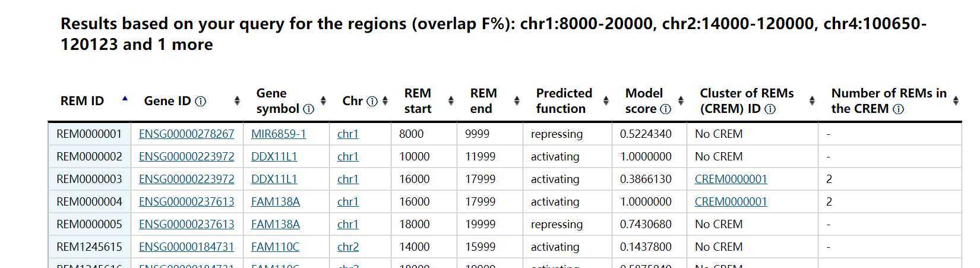This screenshot has height=268, width=980.
Task: Click the Chr column info icon
Action: tap(372, 102)
